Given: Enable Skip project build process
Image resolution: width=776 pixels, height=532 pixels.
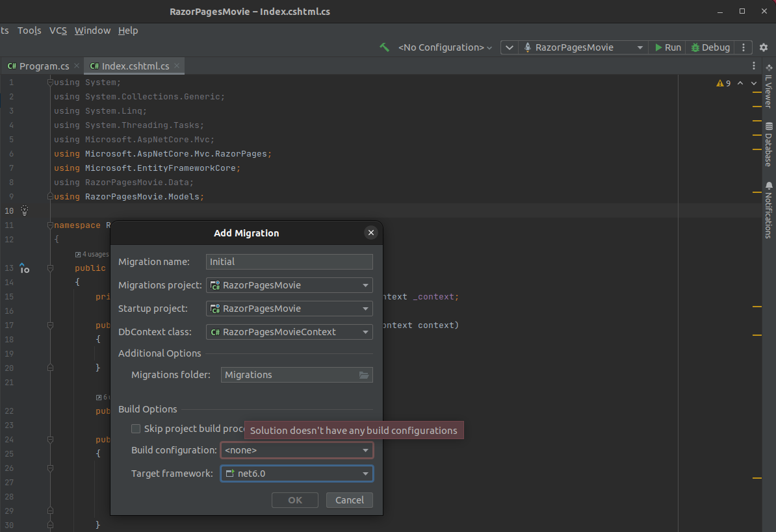Looking at the screenshot, I should pos(136,428).
